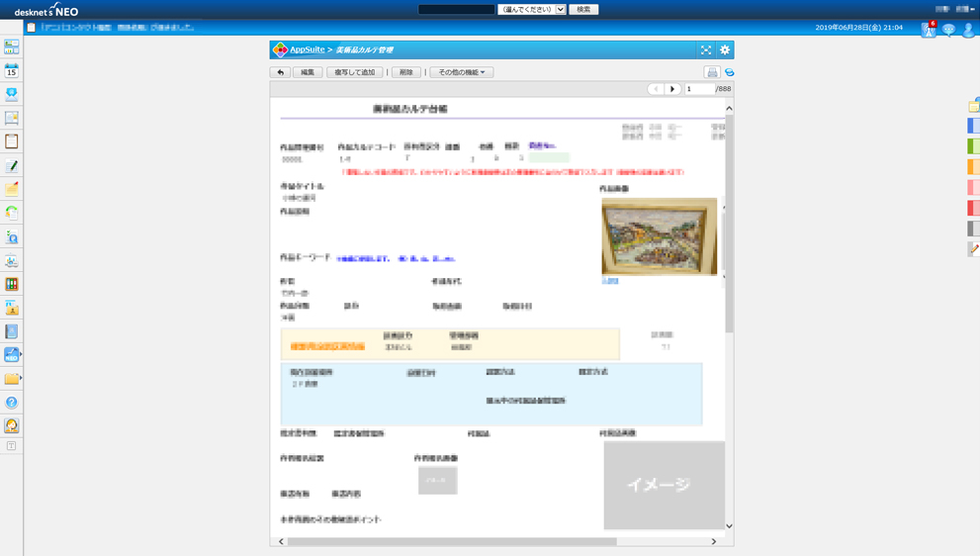This screenshot has width=980, height=556.
Task: Click the printer icon to print record
Action: point(711,72)
